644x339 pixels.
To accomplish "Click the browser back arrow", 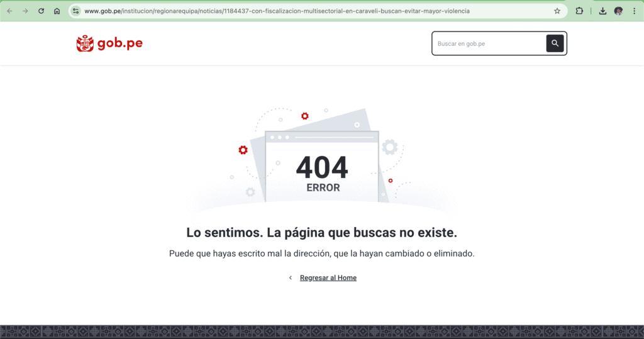I will click(x=9, y=11).
